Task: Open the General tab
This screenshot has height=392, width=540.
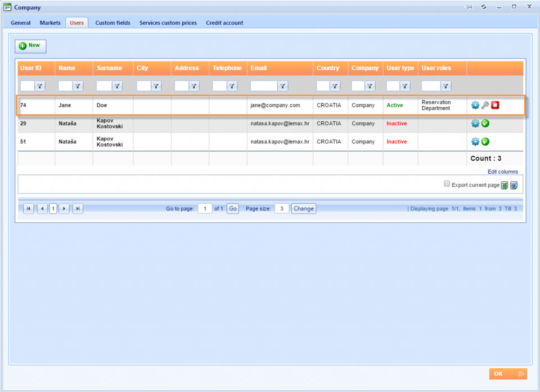Action: [21, 22]
